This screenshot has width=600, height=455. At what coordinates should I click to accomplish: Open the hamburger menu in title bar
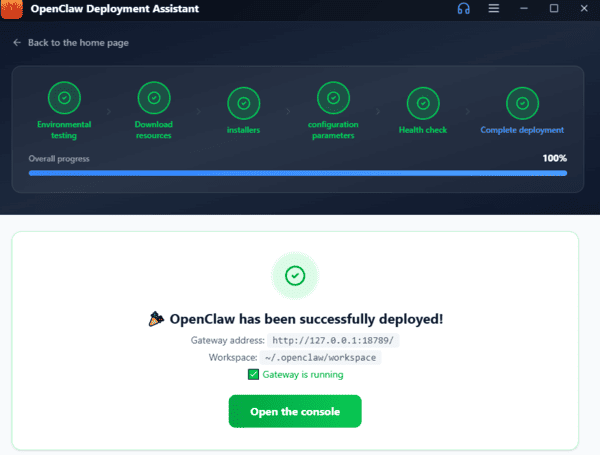pos(493,9)
